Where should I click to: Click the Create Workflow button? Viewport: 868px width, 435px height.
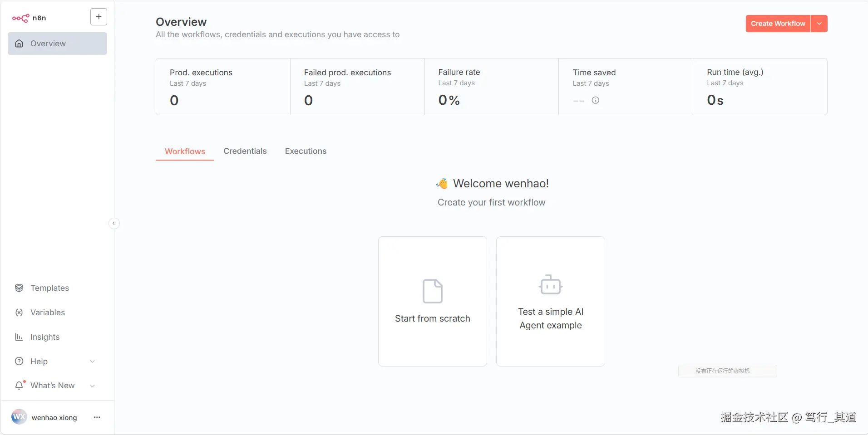pyautogui.click(x=778, y=24)
